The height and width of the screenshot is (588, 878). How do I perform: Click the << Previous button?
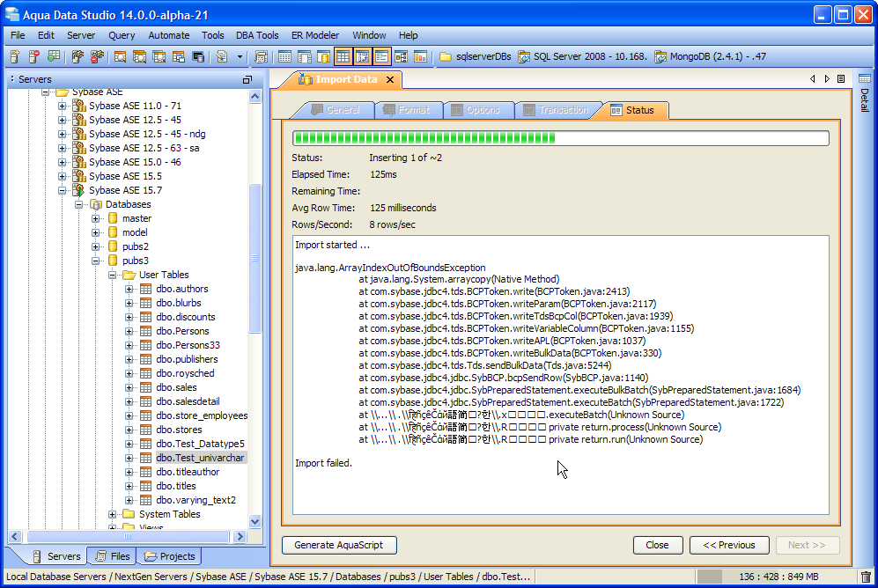(729, 545)
